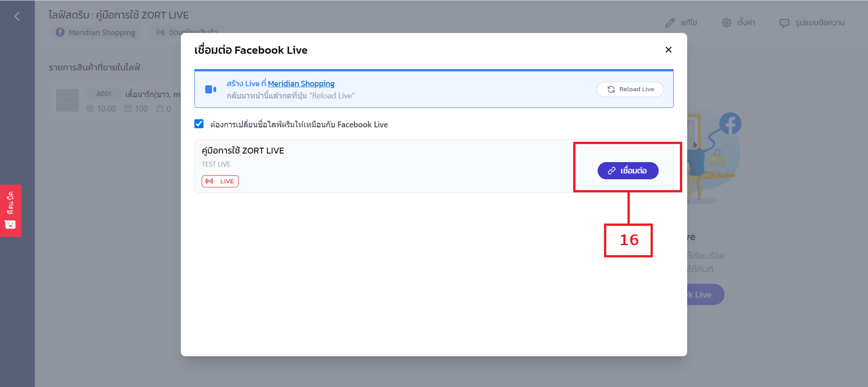Screen dimensions: 868x387
Task: Click the product thumbnail for A001
Action: click(x=67, y=100)
